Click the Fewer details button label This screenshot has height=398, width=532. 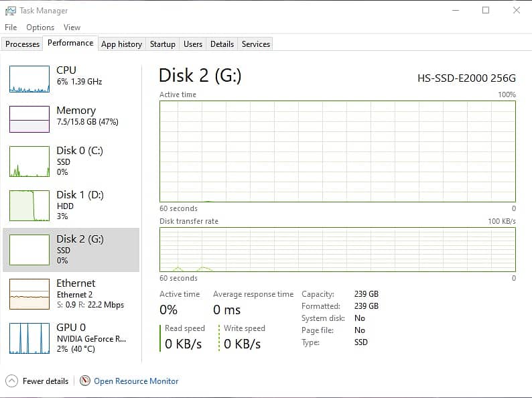46,381
